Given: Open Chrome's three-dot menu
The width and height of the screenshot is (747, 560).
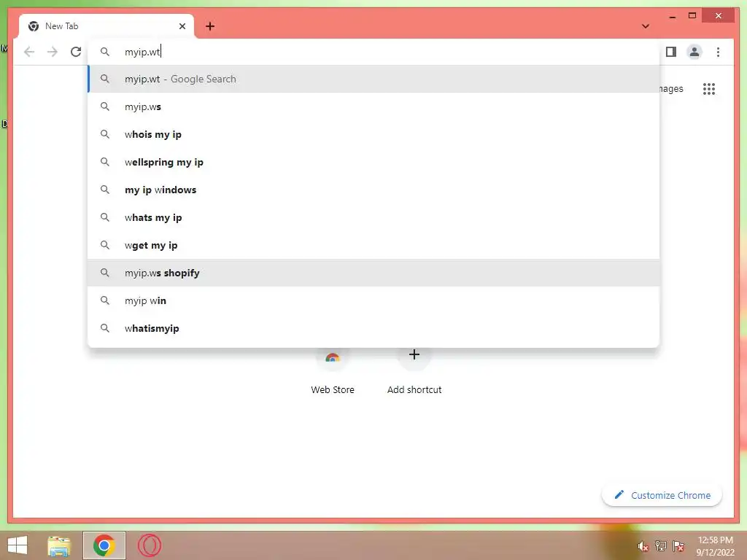Looking at the screenshot, I should 718,52.
